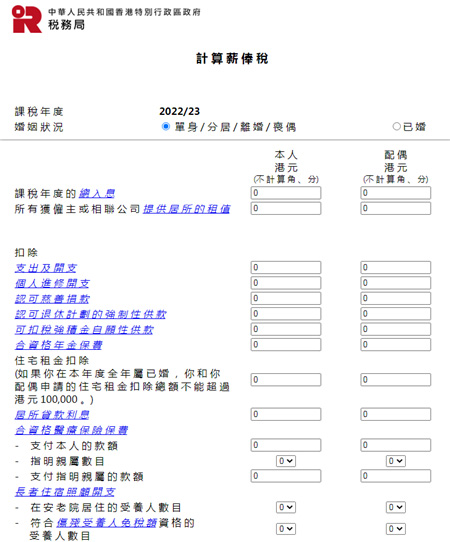Open the 長者住宿照顧開支 link
This screenshot has width=450, height=542.
(x=65, y=492)
